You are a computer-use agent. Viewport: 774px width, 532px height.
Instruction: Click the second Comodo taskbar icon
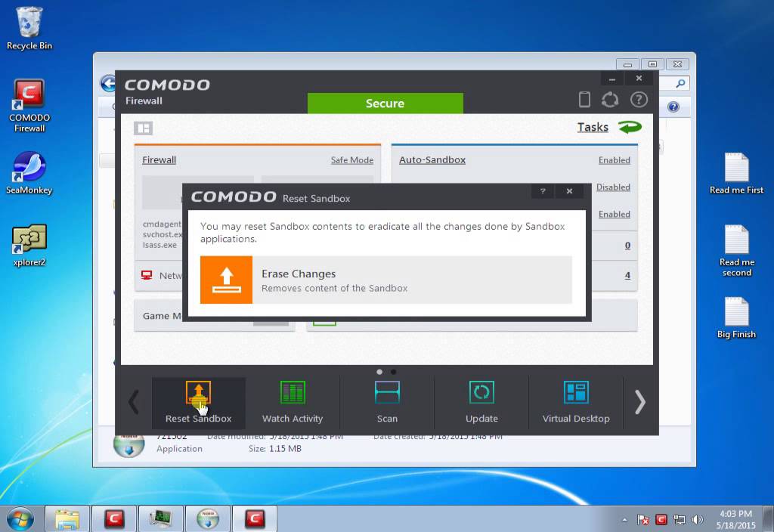[x=255, y=518]
